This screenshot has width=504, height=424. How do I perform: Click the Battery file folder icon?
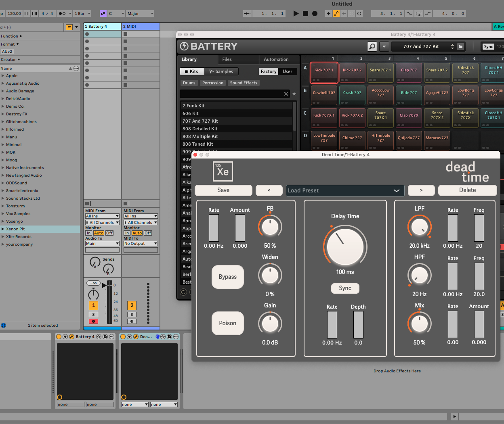tap(460, 46)
